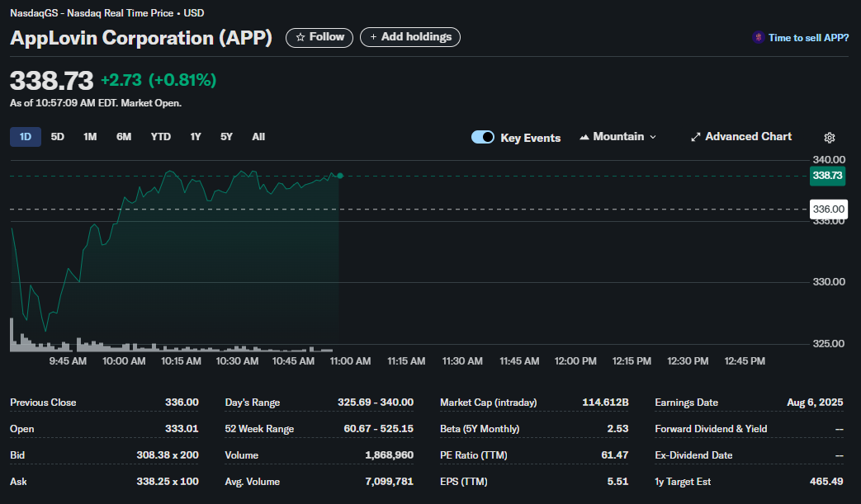Viewport: 861px width, 504px height.
Task: Open the Mountain chart type dropdown
Action: (x=617, y=137)
